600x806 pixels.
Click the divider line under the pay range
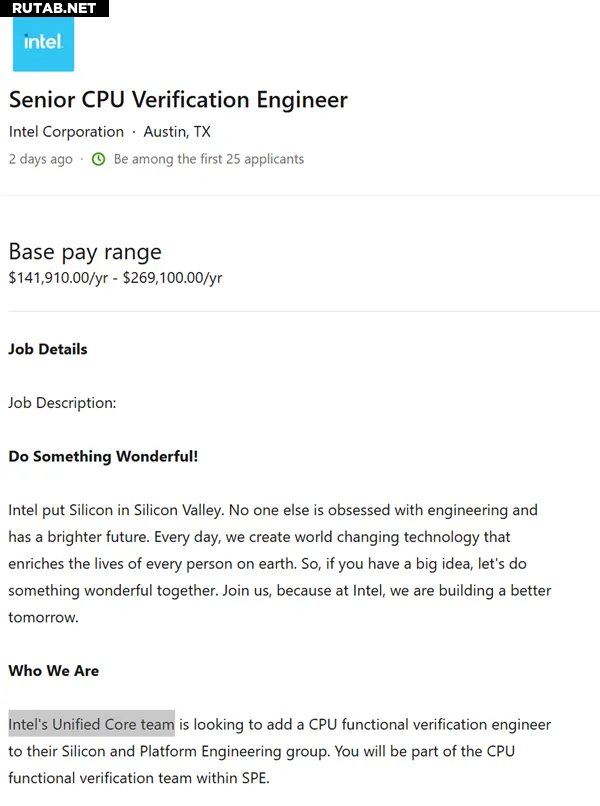[300, 311]
